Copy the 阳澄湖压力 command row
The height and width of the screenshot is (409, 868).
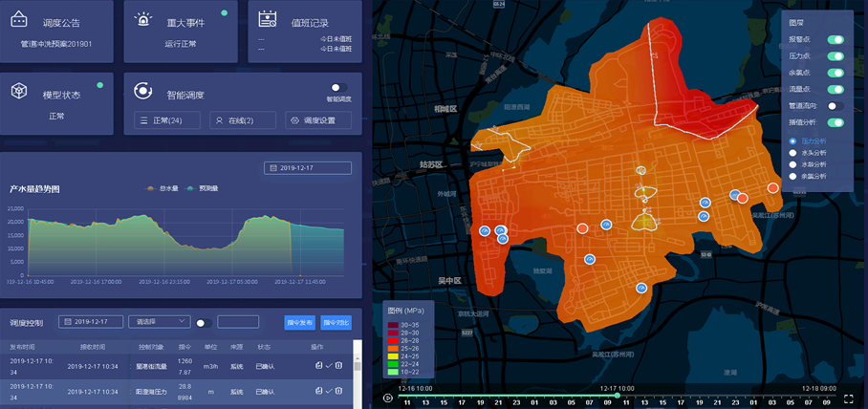coord(319,391)
